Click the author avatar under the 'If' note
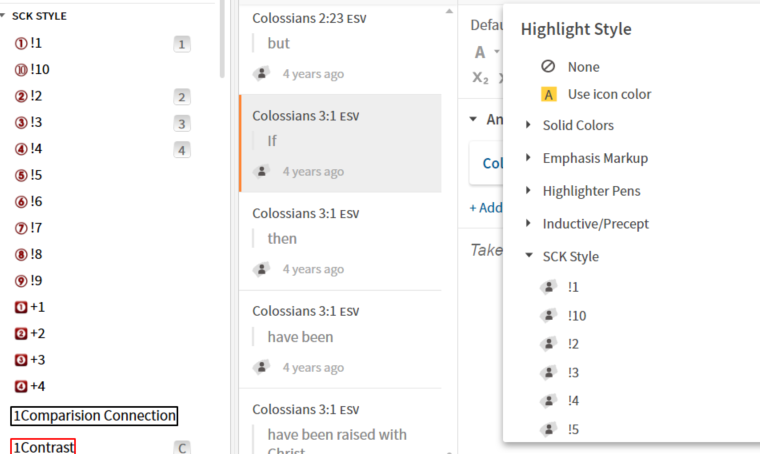The image size is (760, 454). (x=262, y=171)
